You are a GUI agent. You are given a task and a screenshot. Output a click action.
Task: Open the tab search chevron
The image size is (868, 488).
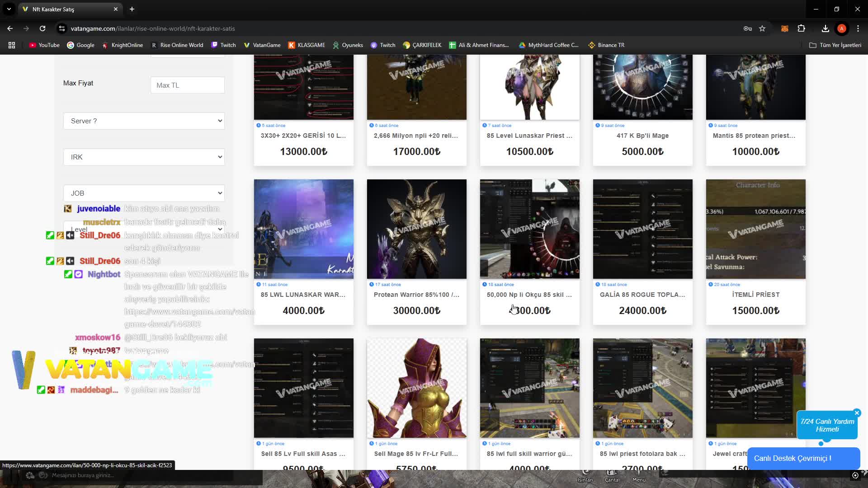[x=9, y=9]
